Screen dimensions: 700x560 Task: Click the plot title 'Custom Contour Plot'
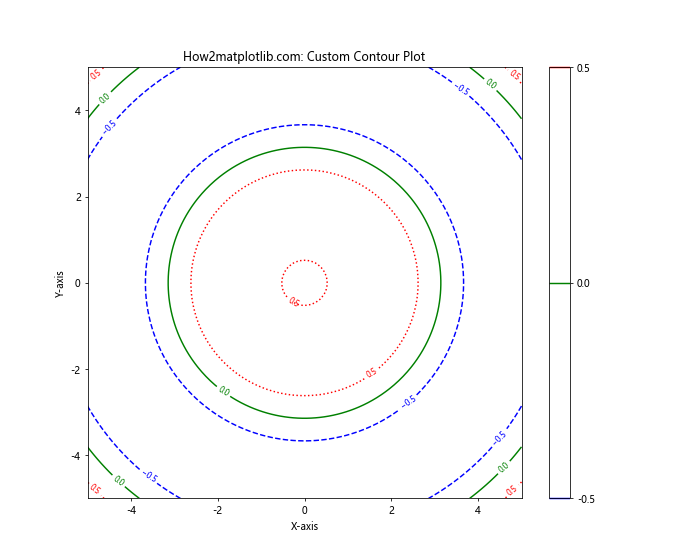click(x=304, y=57)
